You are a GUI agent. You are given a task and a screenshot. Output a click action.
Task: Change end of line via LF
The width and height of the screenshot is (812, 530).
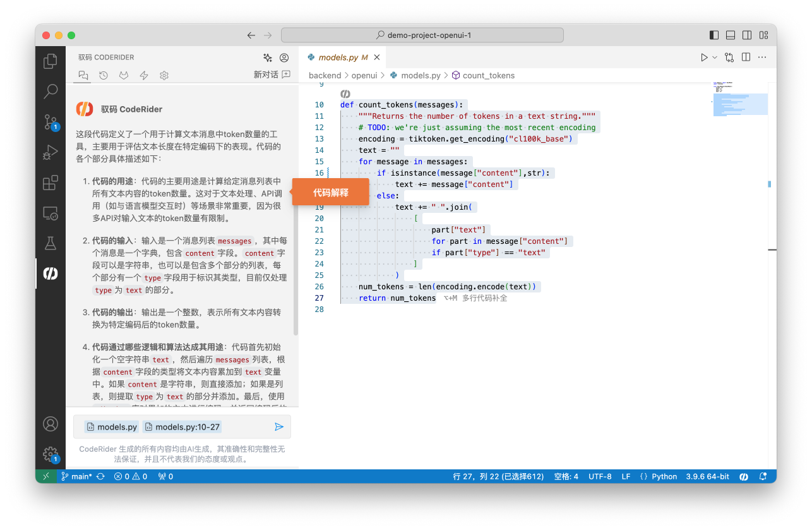click(626, 476)
